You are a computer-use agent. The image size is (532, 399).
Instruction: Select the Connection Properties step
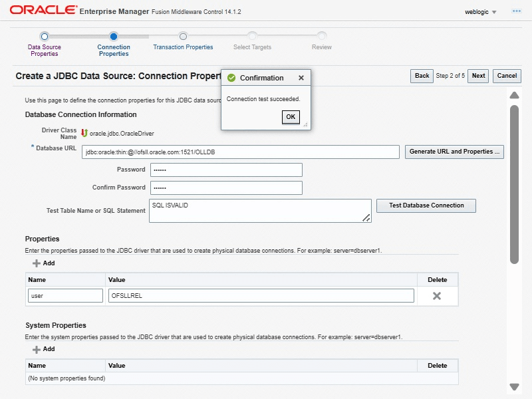(114, 37)
